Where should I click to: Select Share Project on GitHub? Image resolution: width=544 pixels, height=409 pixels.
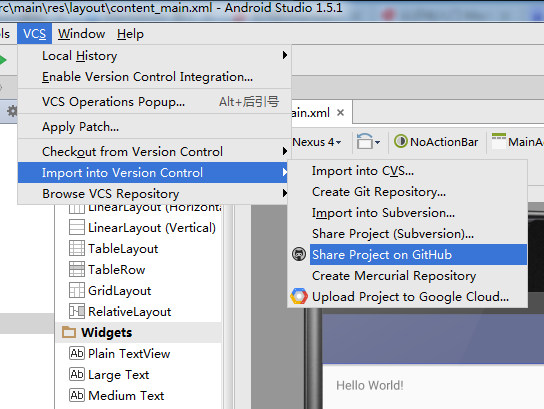[408, 254]
